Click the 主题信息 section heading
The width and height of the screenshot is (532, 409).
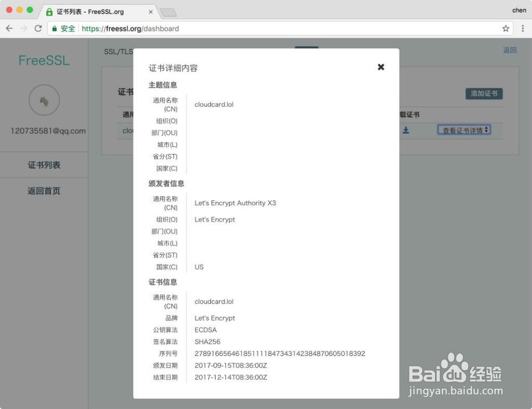163,85
